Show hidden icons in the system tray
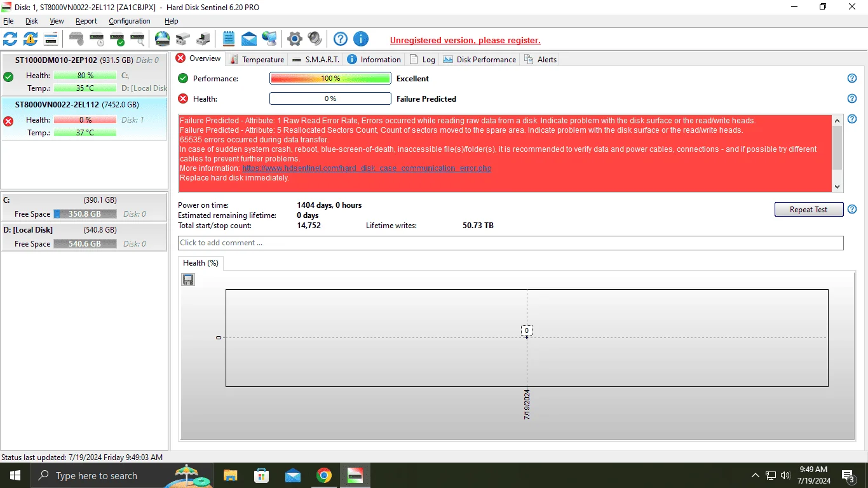Image resolution: width=868 pixels, height=488 pixels. (x=755, y=475)
